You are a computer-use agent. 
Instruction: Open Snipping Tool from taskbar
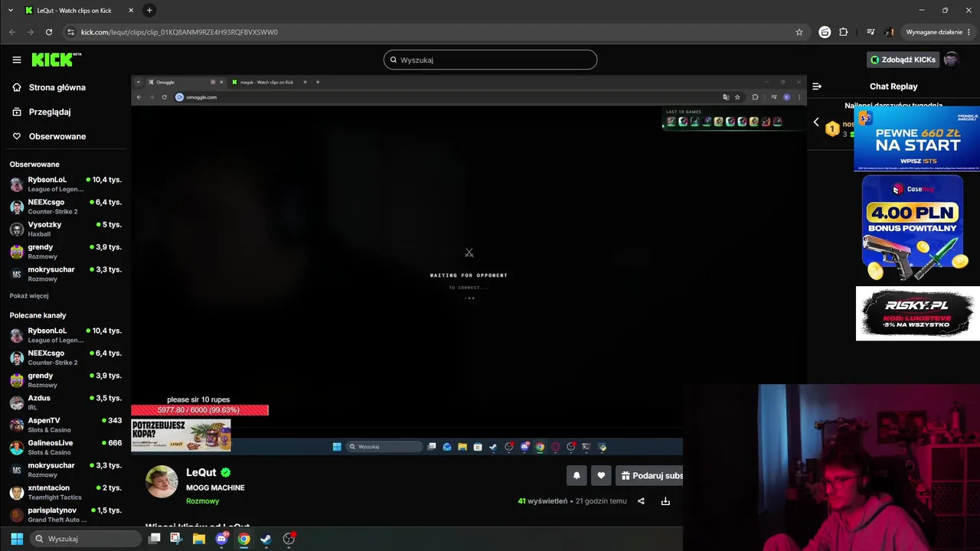(x=176, y=539)
